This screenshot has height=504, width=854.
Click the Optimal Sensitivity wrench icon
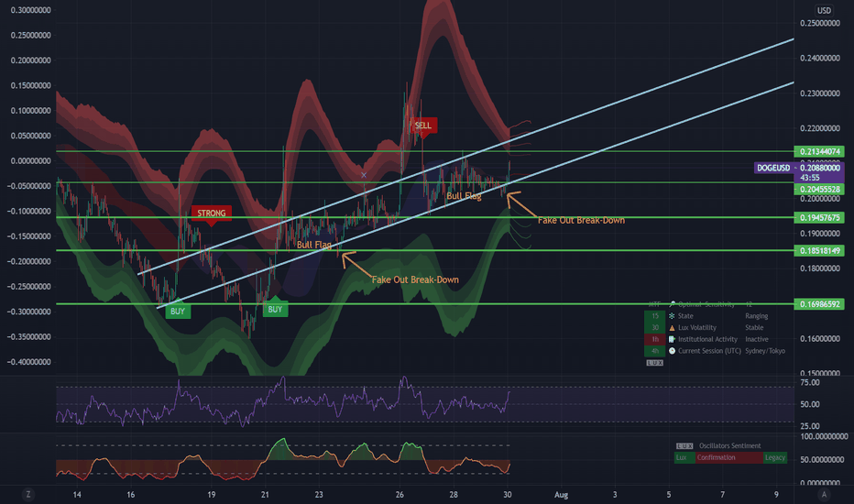672,304
